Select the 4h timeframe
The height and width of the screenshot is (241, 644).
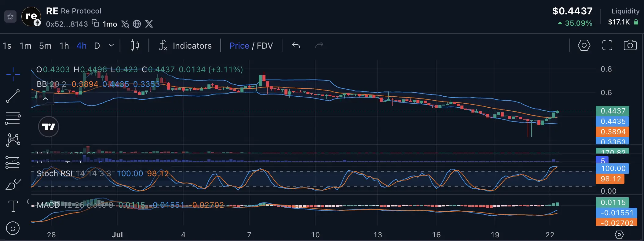coord(82,46)
